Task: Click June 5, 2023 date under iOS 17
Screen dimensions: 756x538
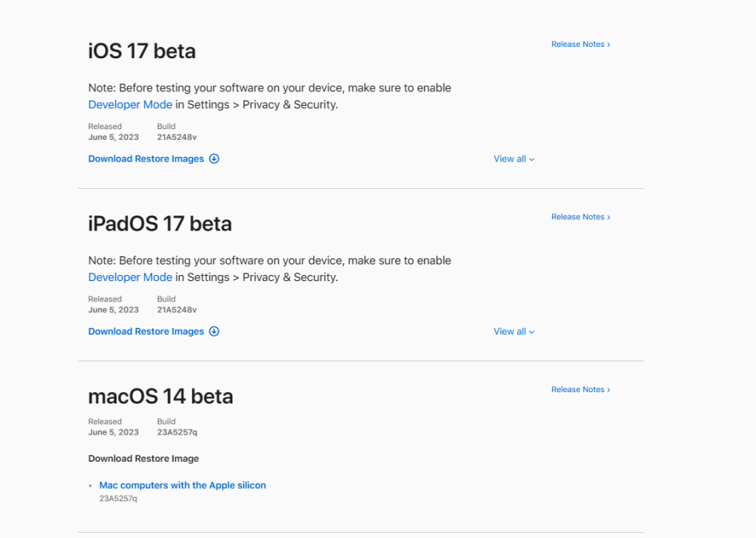Action: (x=113, y=138)
